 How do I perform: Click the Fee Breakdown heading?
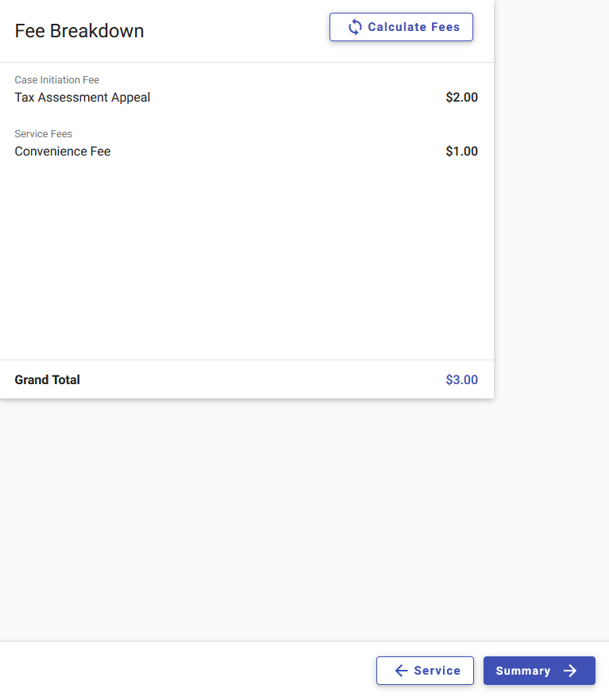coord(79,31)
